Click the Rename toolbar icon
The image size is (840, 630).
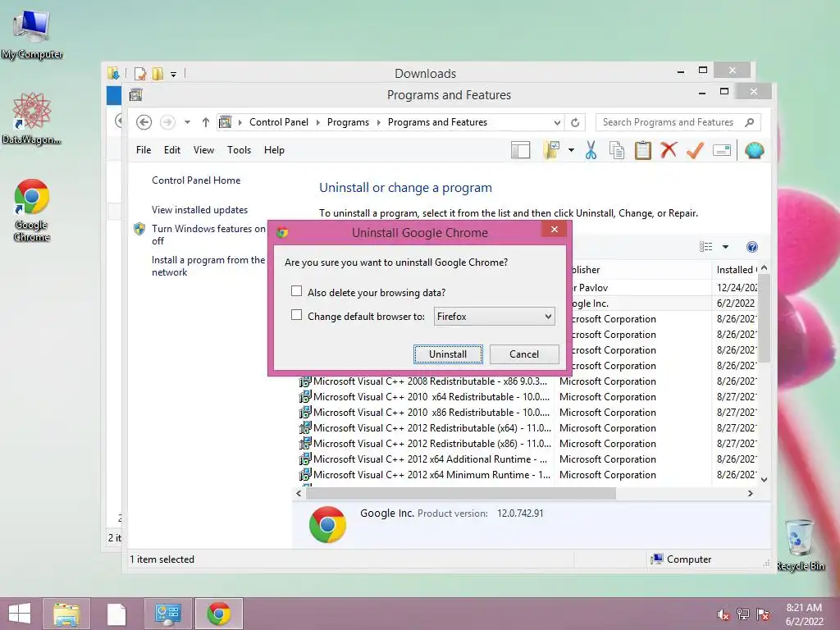tap(722, 151)
